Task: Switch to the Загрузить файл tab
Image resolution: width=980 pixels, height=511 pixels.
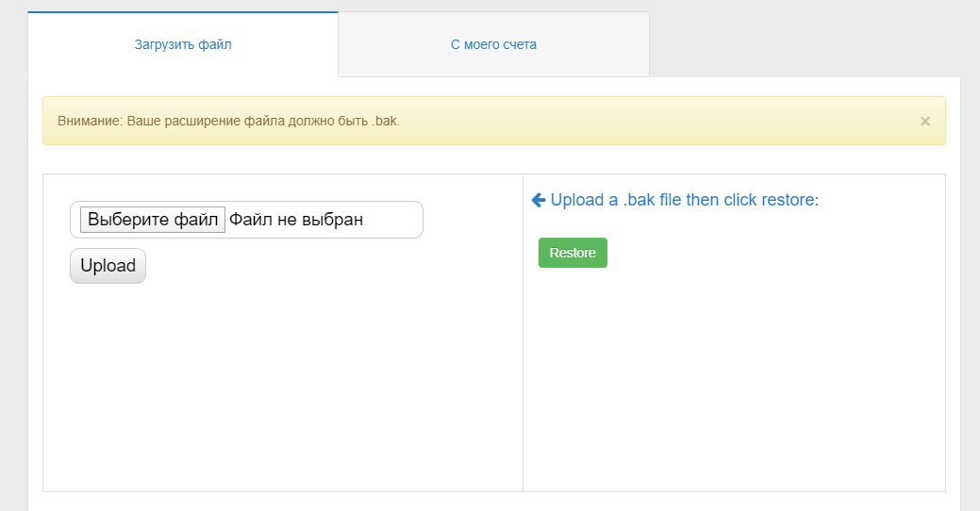Action: (182, 44)
